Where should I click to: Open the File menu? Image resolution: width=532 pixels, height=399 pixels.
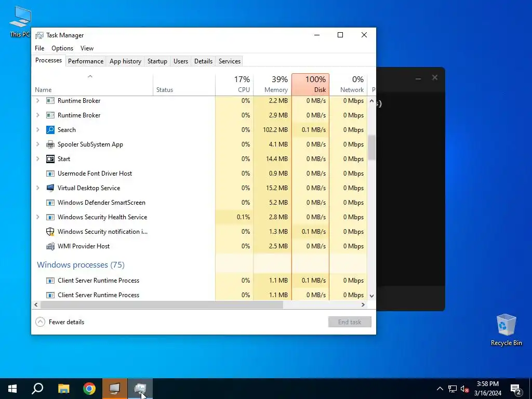(39, 48)
